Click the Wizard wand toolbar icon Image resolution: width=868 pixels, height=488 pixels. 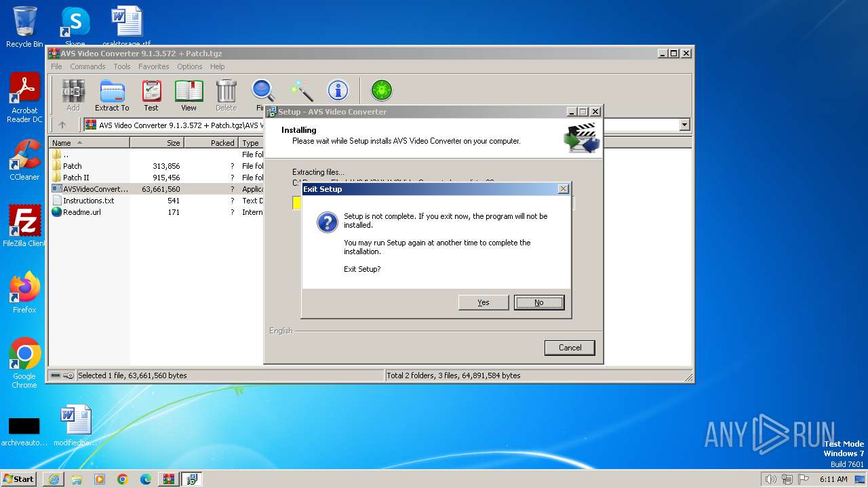pyautogui.click(x=301, y=91)
